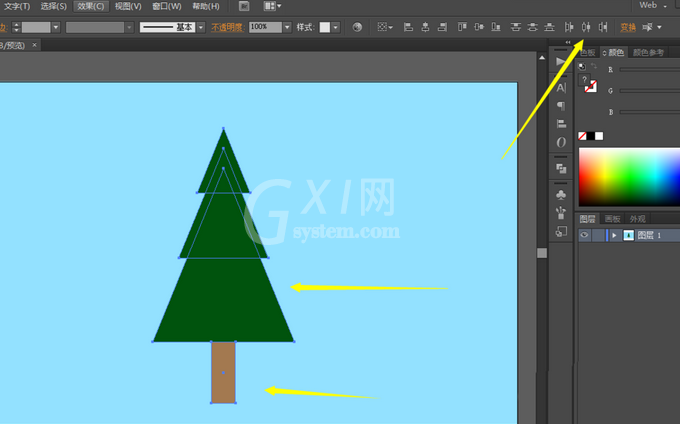The image size is (680, 424).
Task: Click the icon right of 变换
Action: point(647,27)
